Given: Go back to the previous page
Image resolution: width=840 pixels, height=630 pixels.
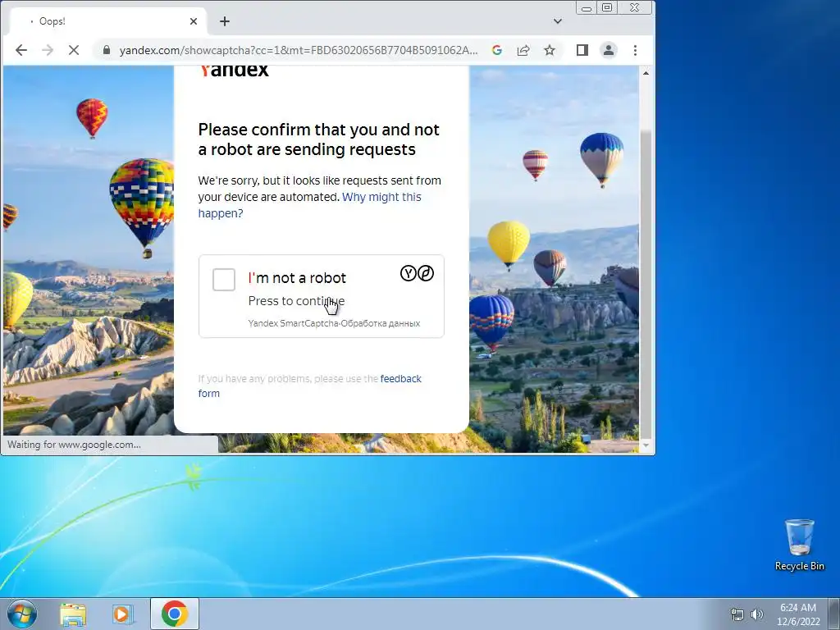Looking at the screenshot, I should tap(21, 50).
